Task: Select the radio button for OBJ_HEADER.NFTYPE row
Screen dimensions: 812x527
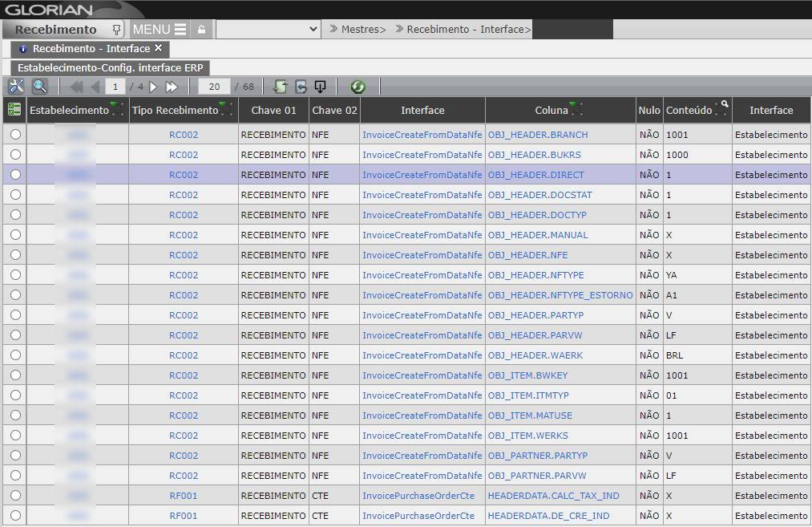Action: pos(15,275)
